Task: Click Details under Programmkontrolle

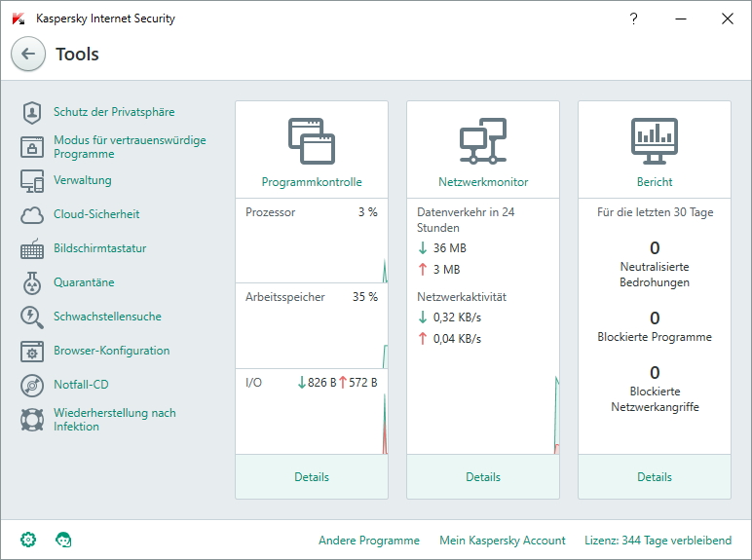Action: click(x=312, y=477)
